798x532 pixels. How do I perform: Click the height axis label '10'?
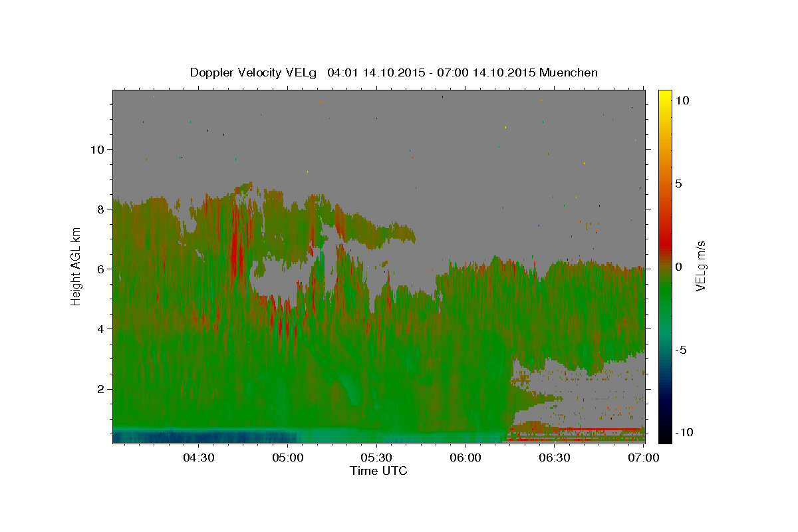[x=96, y=149]
